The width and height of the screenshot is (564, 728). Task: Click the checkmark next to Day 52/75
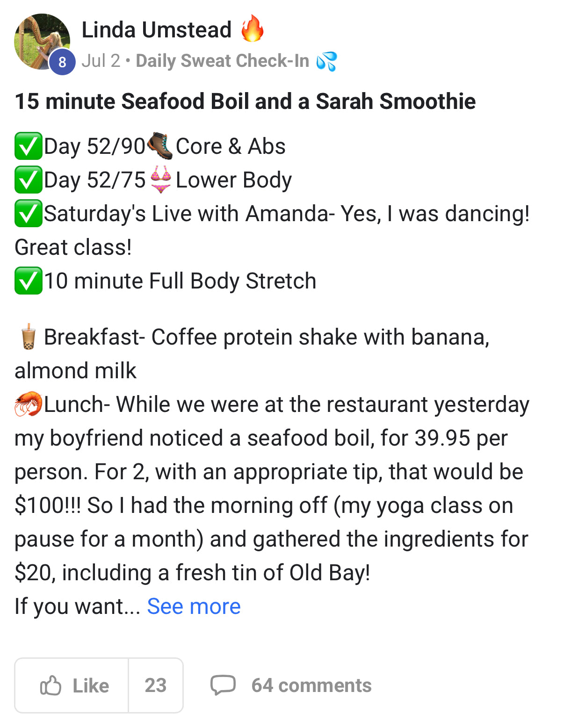tap(28, 180)
